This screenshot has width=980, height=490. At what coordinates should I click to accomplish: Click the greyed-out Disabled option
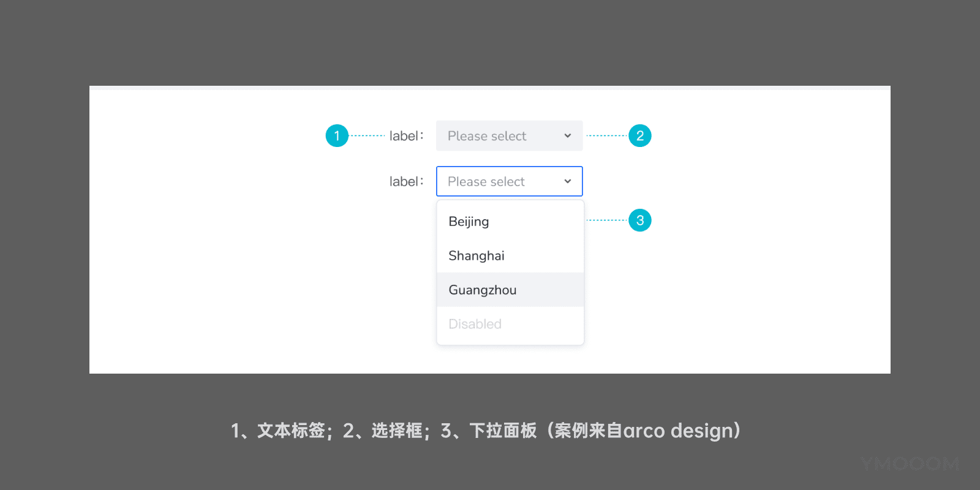pos(510,324)
